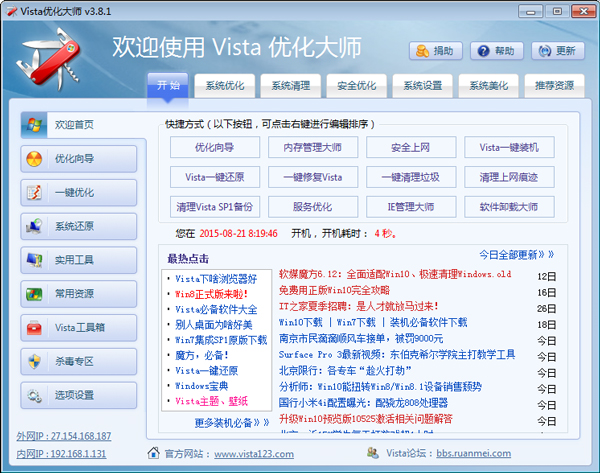Open 南京市民滴滴顺风车 news item
The image size is (600, 473).
(361, 338)
